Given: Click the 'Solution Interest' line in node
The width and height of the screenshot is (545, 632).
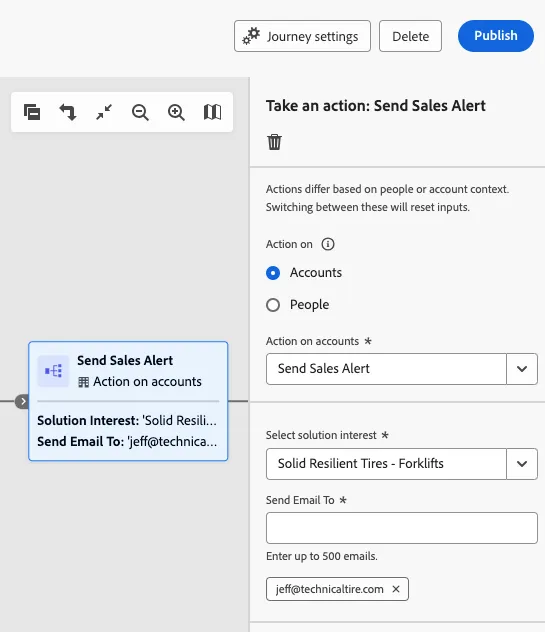Looking at the screenshot, I should [127, 420].
